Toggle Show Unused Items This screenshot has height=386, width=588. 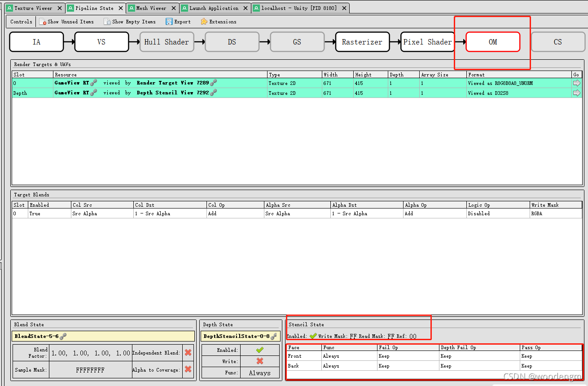pyautogui.click(x=66, y=22)
